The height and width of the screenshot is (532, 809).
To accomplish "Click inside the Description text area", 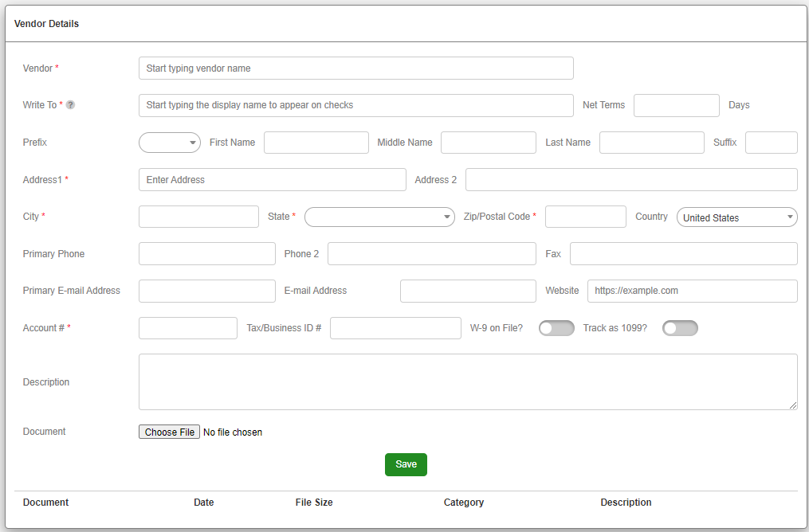I will (x=468, y=382).
